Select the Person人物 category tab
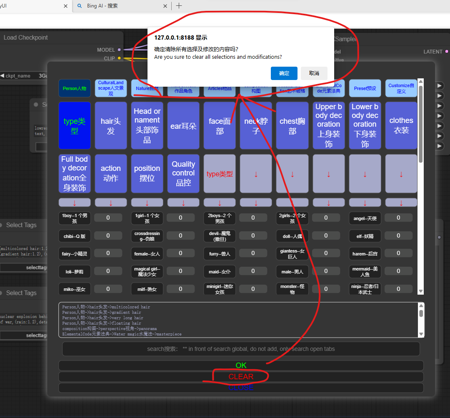Image resolution: width=450 pixels, height=418 pixels. [75, 88]
